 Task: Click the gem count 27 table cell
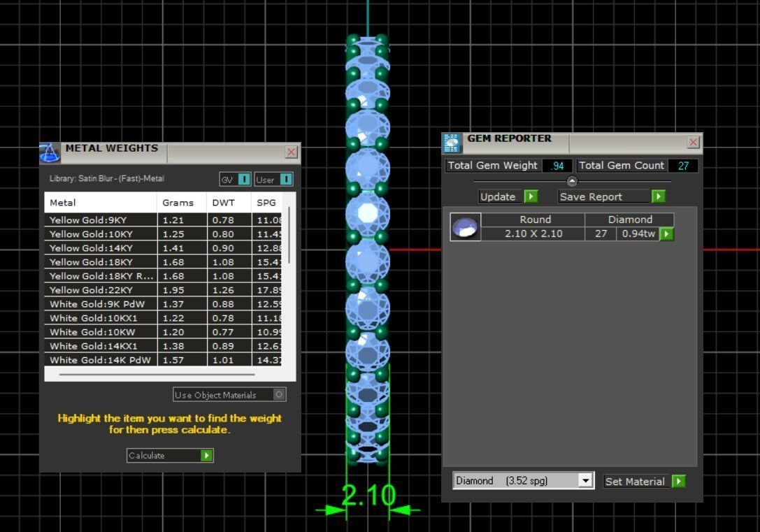[601, 234]
